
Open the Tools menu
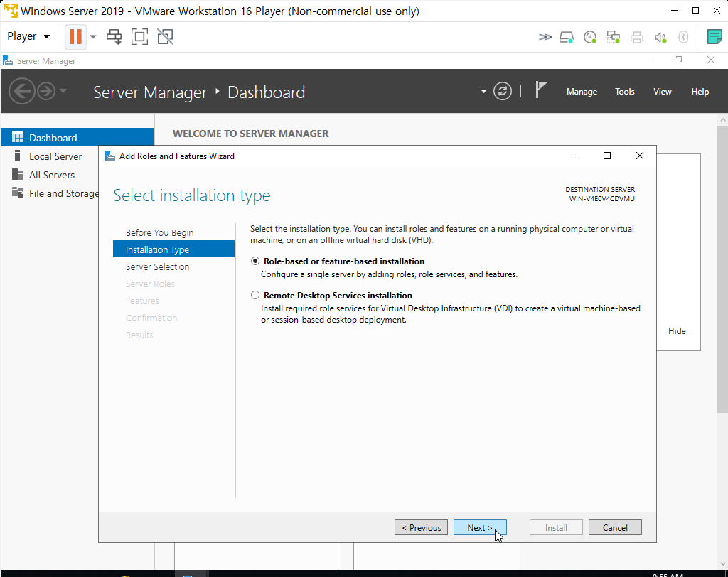(x=624, y=92)
